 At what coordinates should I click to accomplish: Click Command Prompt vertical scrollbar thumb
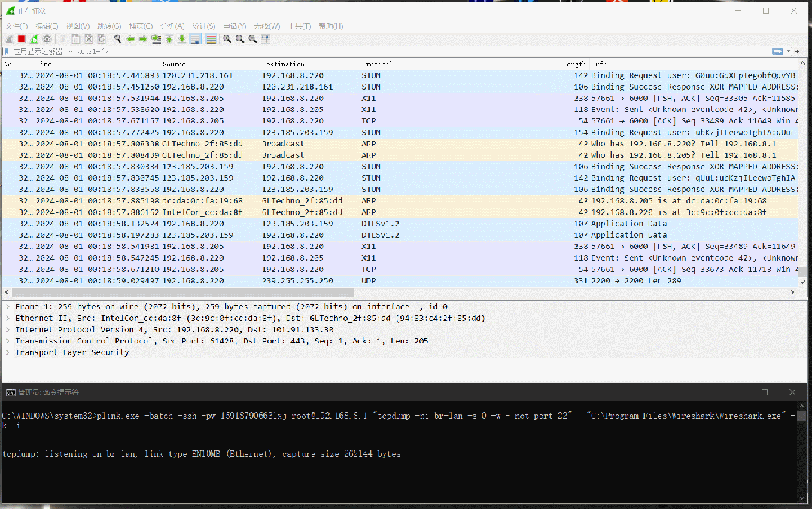[801, 416]
